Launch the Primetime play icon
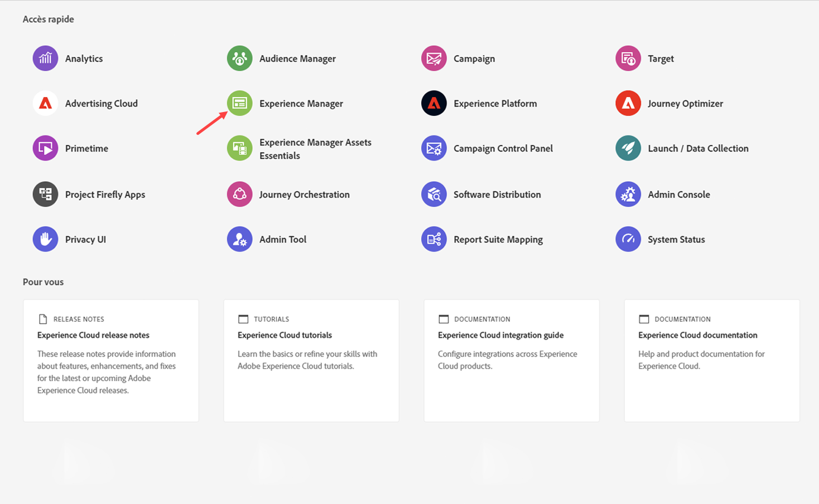 pyautogui.click(x=45, y=148)
